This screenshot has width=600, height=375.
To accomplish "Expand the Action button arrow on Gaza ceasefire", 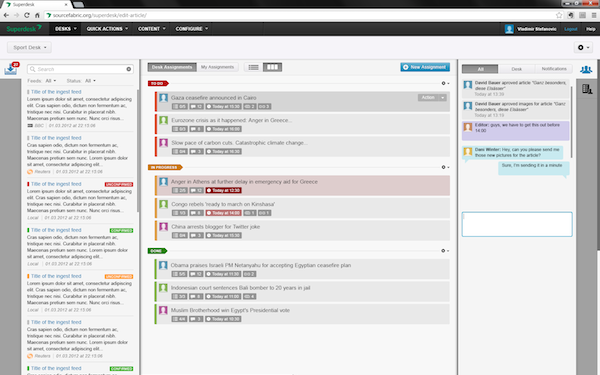I will tap(443, 98).
